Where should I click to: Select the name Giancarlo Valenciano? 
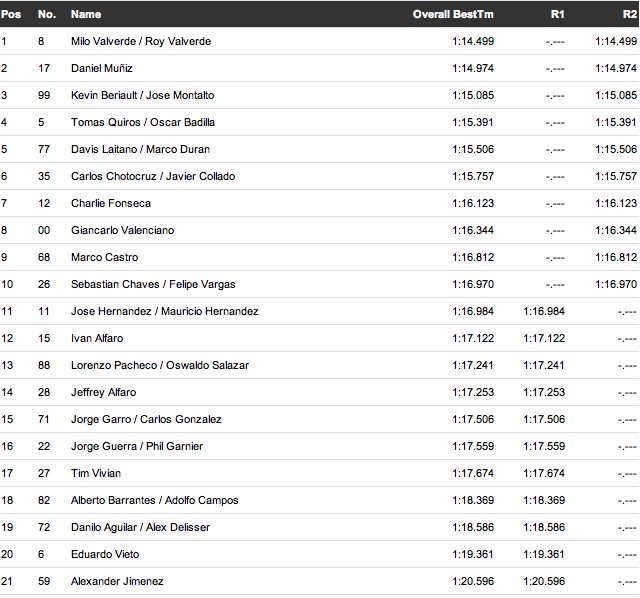pos(122,230)
